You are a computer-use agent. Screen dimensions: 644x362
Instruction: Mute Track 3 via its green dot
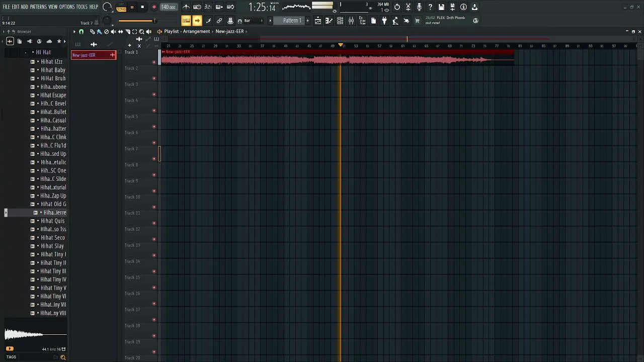154,95
